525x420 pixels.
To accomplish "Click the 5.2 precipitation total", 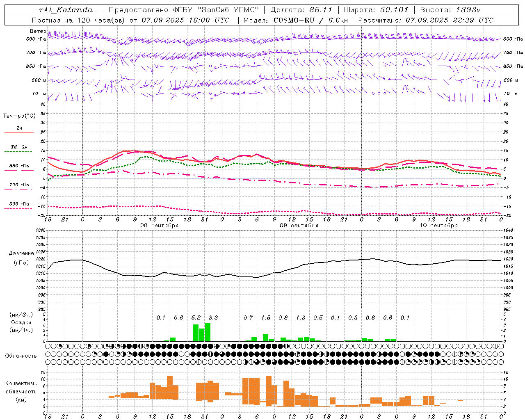I will tap(196, 318).
